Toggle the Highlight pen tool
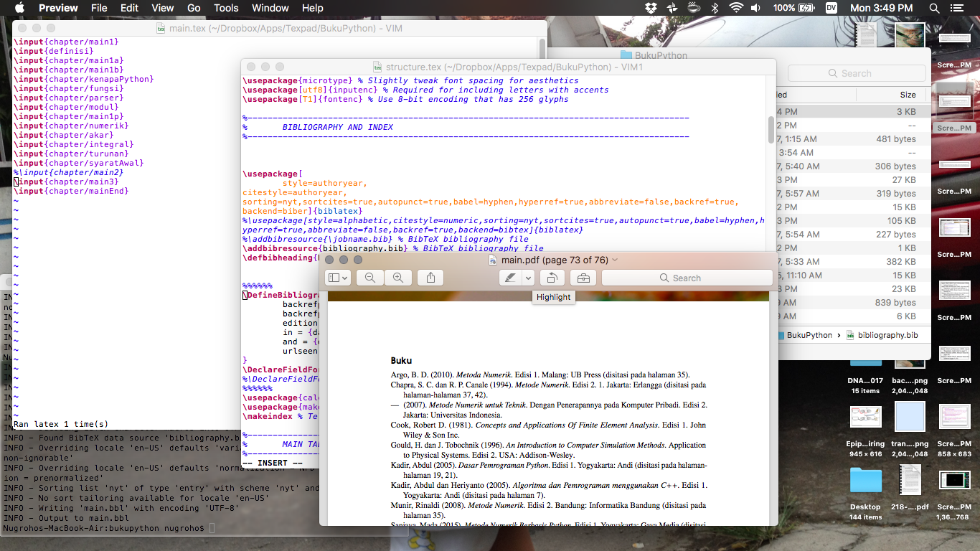Image resolution: width=980 pixels, height=551 pixels. (510, 278)
